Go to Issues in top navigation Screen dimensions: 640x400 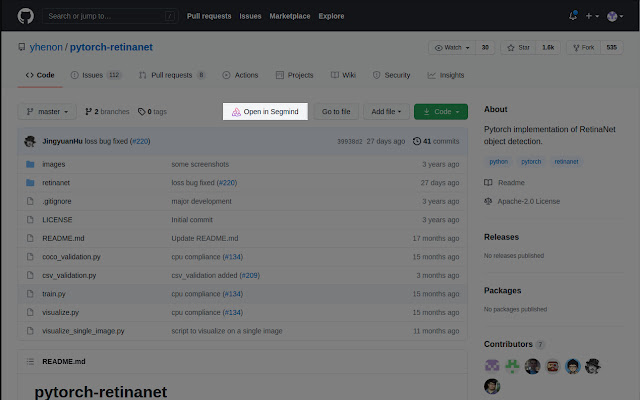click(250, 16)
